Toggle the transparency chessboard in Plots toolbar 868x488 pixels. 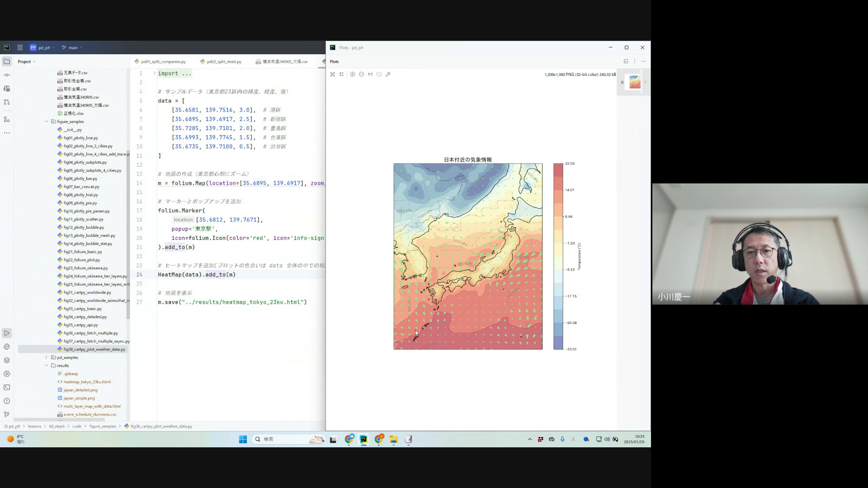[332, 74]
